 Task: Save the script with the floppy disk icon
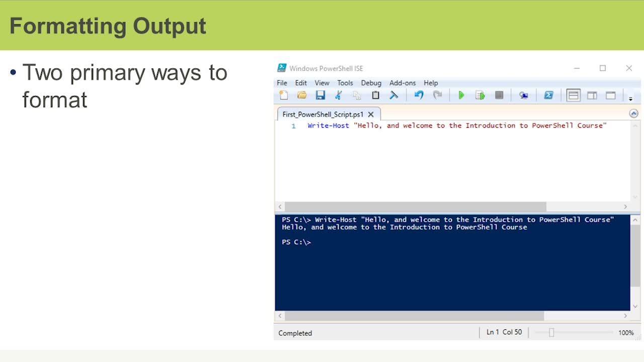[x=320, y=96]
